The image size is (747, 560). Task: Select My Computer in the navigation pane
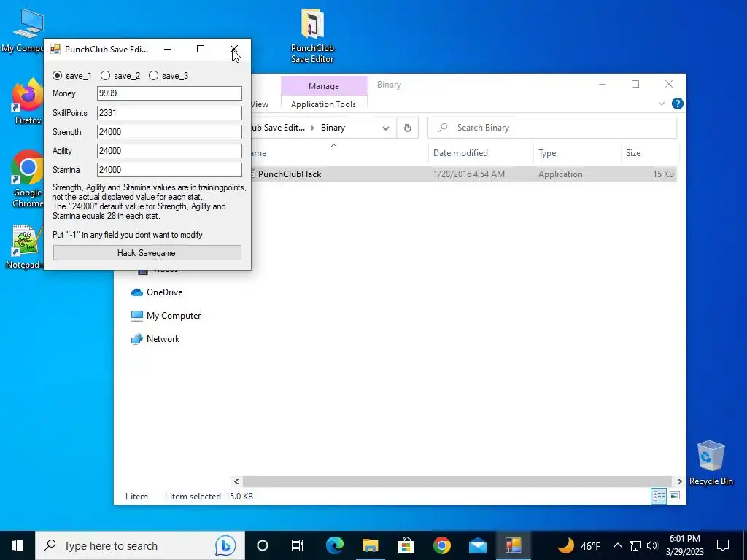click(166, 316)
